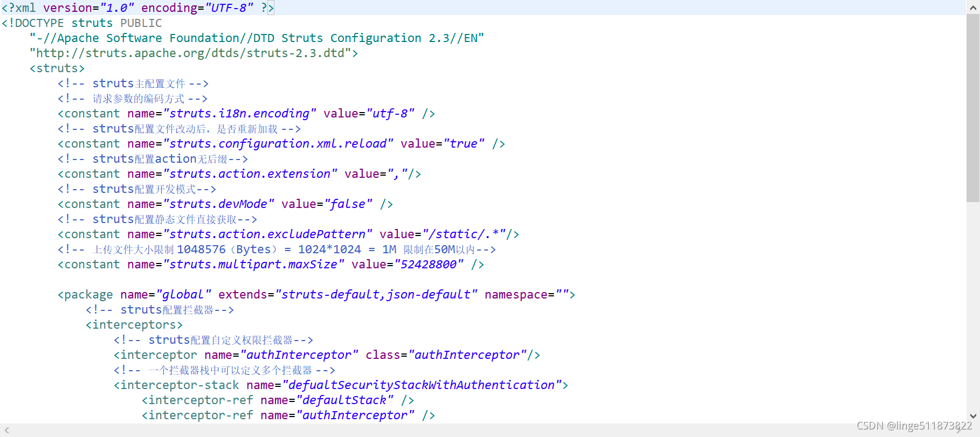
Task: Click the vertical scrollbar thumb
Action: 973,108
